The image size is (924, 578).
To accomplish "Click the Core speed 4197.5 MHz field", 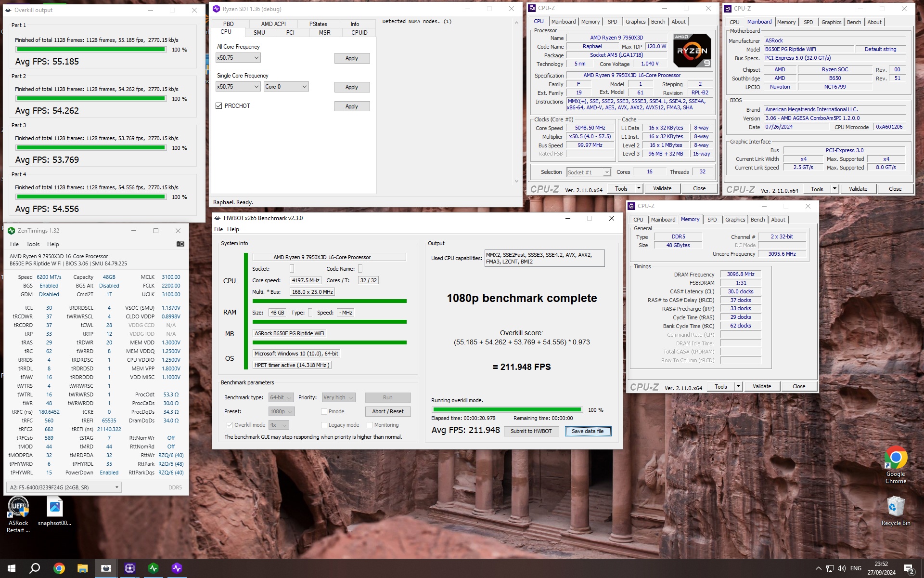I will tap(305, 280).
